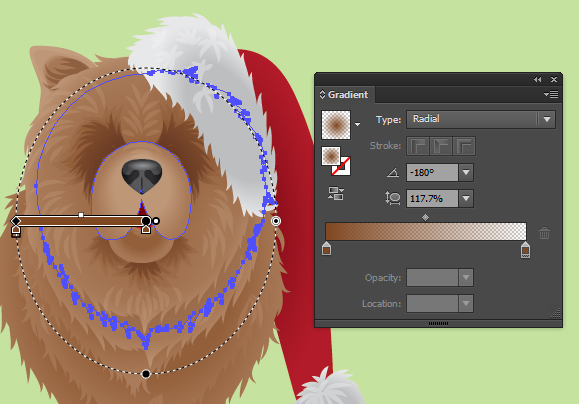Image resolution: width=579 pixels, height=404 pixels.
Task: Open the Gradient panel flyout menu
Action: [x=551, y=95]
